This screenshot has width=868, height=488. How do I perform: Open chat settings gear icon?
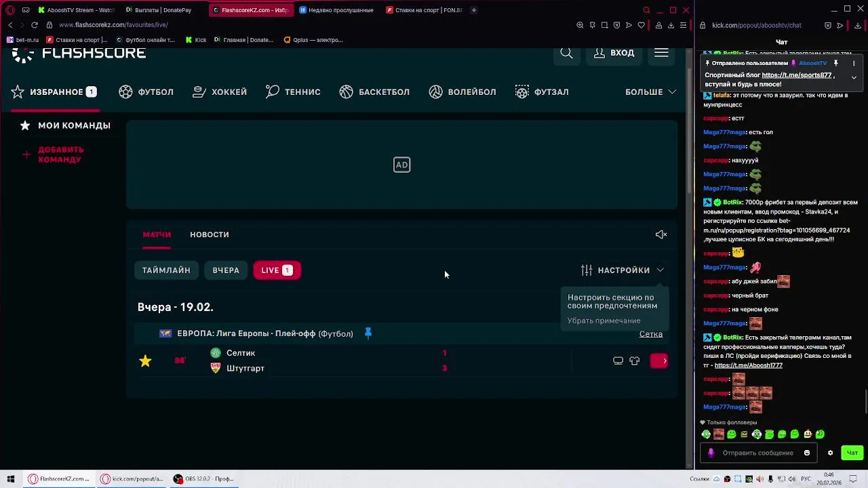[x=830, y=453]
